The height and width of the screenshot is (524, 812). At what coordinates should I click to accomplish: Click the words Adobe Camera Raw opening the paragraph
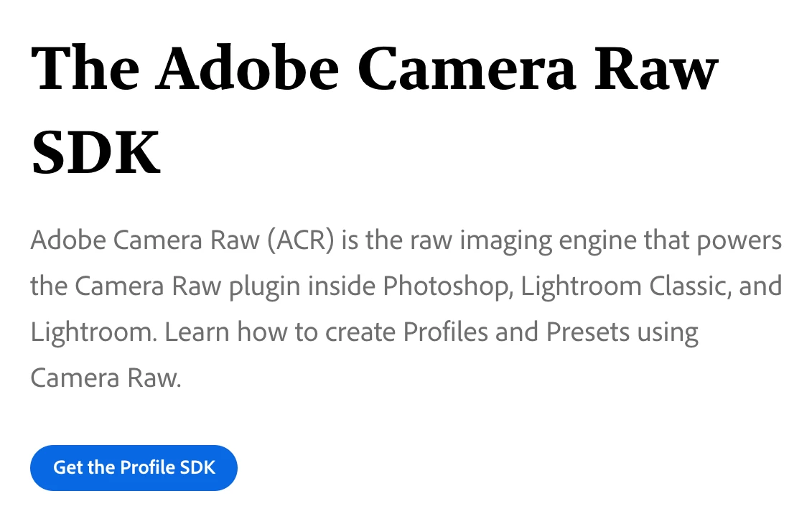click(x=145, y=240)
